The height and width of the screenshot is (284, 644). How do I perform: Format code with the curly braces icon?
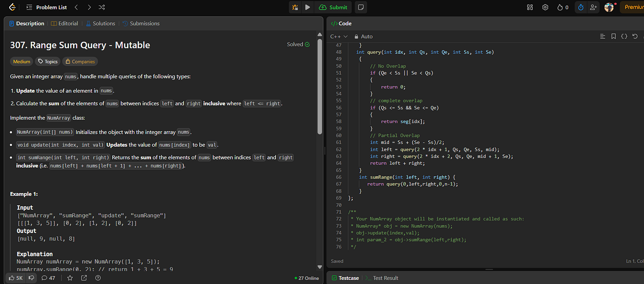point(624,36)
